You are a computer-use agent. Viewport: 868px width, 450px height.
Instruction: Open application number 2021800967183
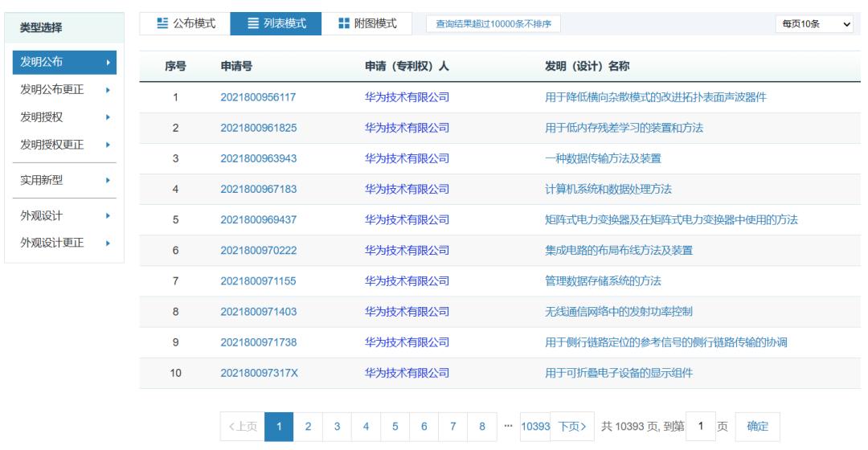(259, 190)
